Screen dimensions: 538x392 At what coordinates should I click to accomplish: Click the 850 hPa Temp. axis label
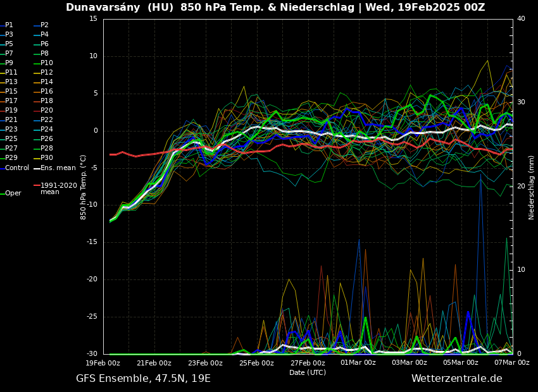(x=84, y=187)
